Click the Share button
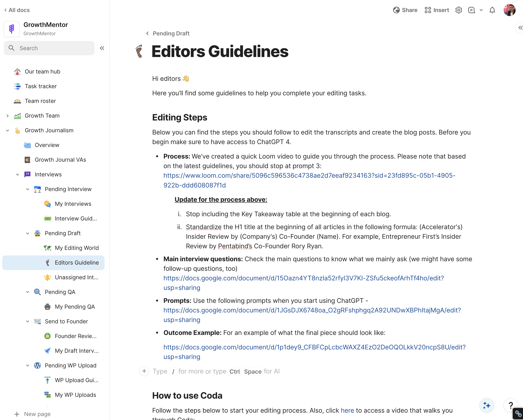Image resolution: width=523 pixels, height=420 pixels. point(405,10)
